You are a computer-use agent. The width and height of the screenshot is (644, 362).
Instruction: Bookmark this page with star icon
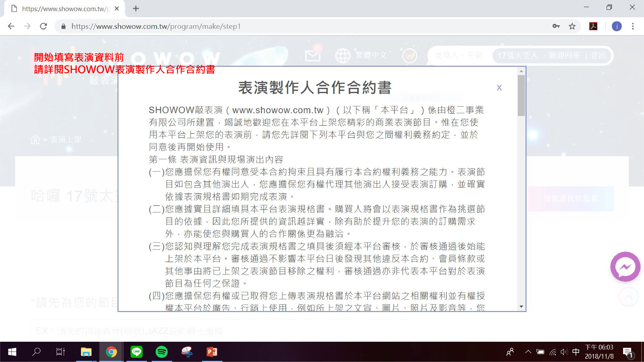pos(572,26)
